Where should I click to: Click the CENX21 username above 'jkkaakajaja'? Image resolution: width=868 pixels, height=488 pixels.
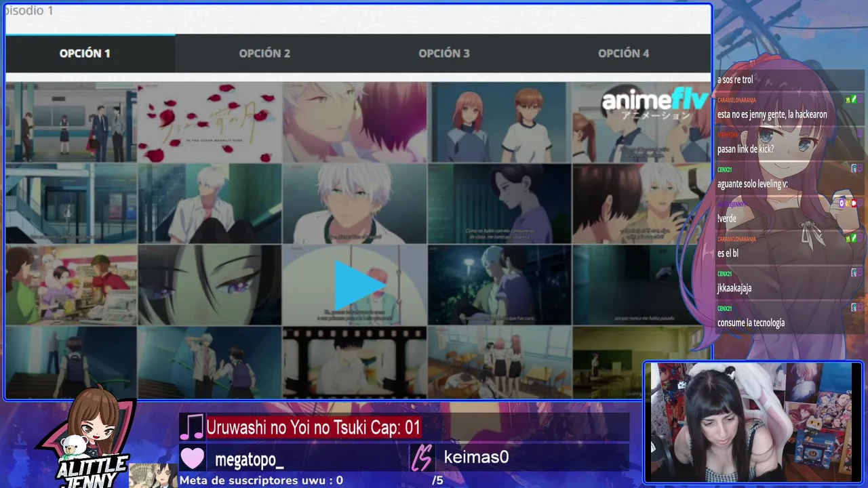724,274
